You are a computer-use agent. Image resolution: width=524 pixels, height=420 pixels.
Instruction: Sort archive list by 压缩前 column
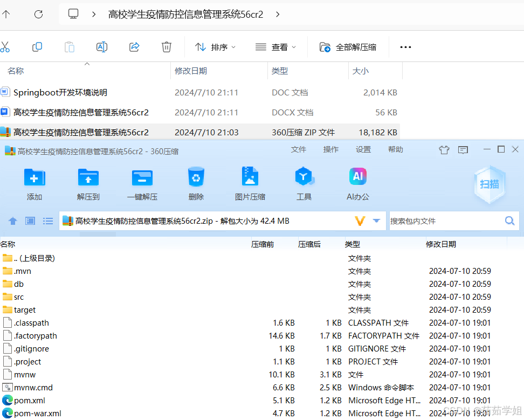[x=263, y=244]
